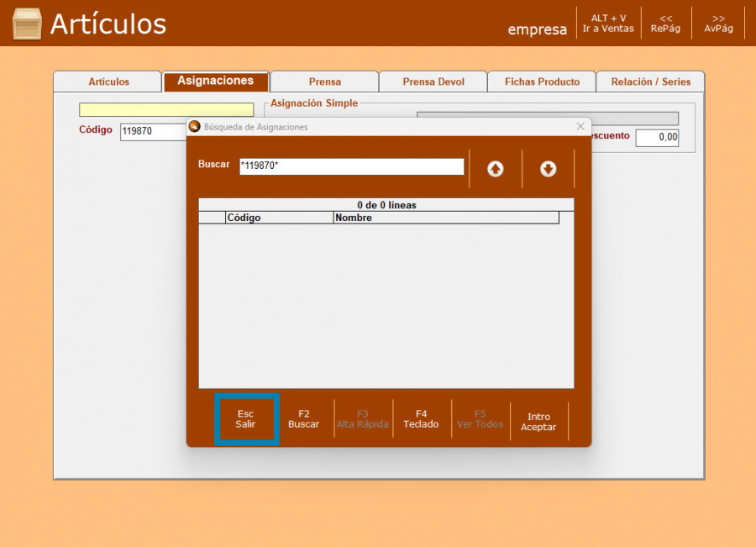Open the Prensa tab
This screenshot has width=756, height=547.
[324, 82]
